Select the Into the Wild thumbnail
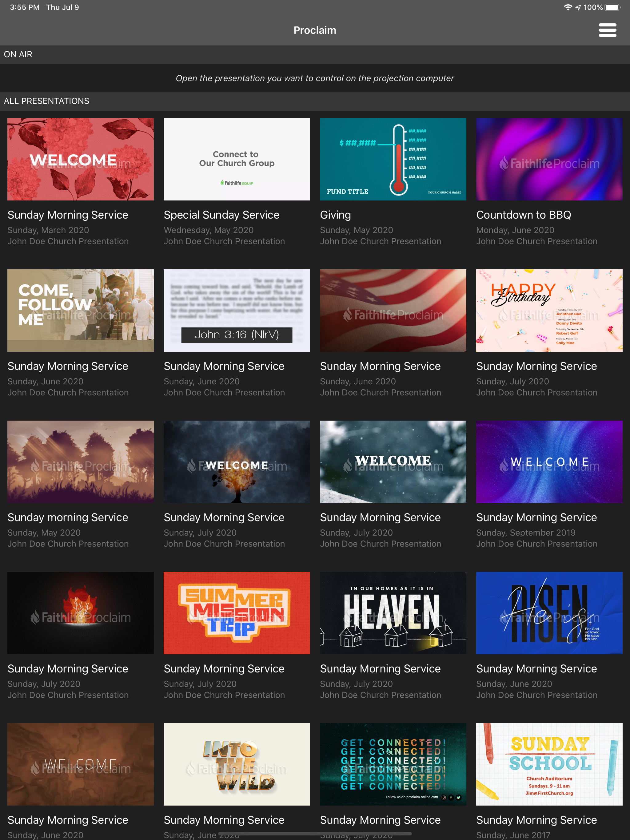Viewport: 630px width, 840px height. click(x=237, y=764)
